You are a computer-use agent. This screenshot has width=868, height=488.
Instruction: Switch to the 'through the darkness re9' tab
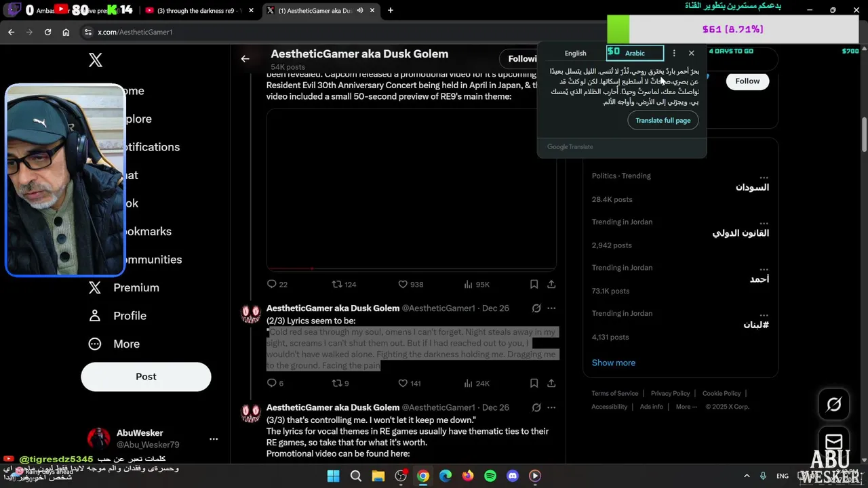coord(199,10)
